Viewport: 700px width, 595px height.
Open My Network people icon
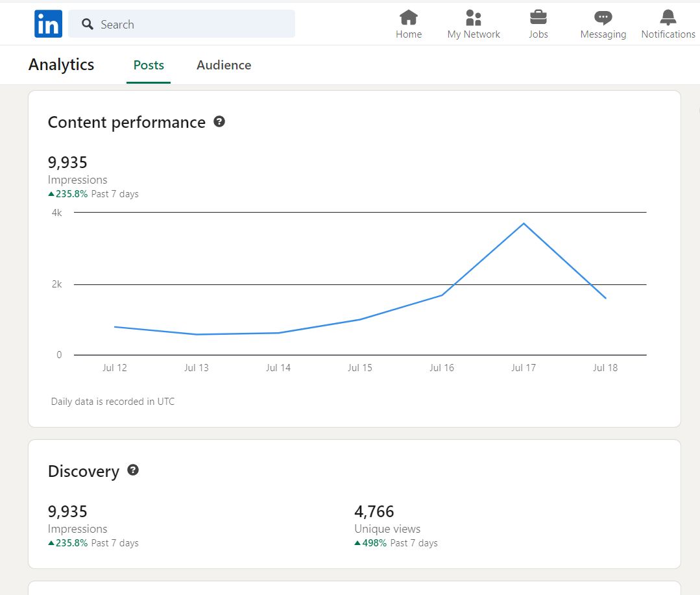pyautogui.click(x=474, y=18)
